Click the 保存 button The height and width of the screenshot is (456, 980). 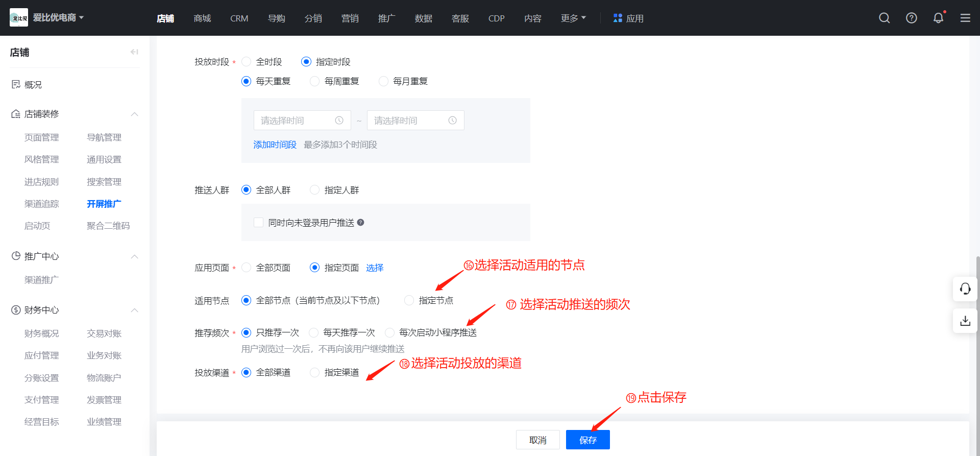click(588, 440)
